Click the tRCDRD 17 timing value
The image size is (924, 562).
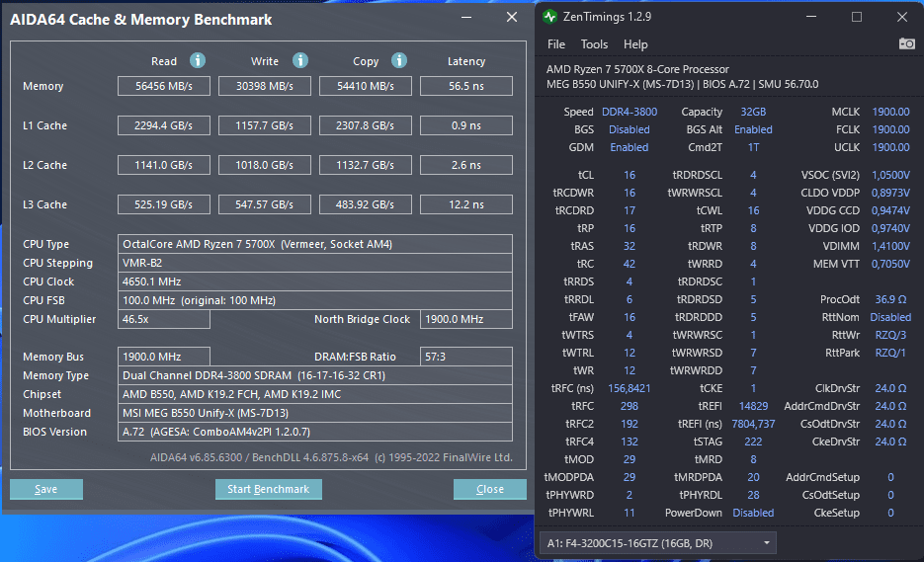point(630,210)
